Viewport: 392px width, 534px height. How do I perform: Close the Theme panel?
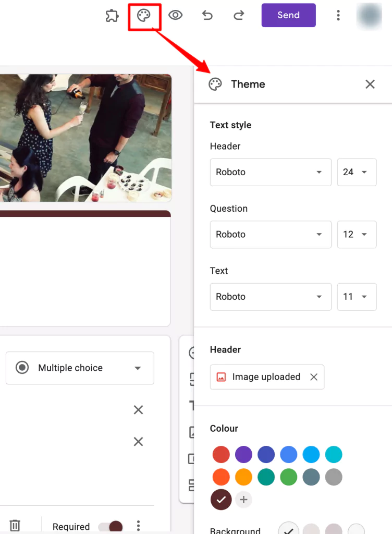click(370, 84)
